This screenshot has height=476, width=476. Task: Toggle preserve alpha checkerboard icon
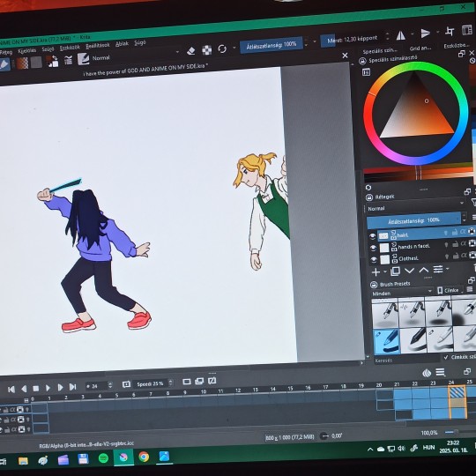(x=207, y=49)
